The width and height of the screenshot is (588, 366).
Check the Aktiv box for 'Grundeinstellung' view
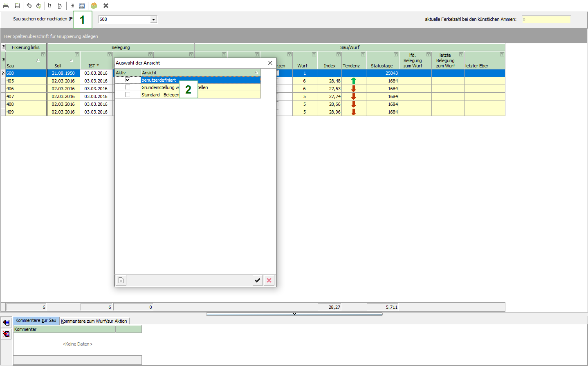click(x=128, y=87)
